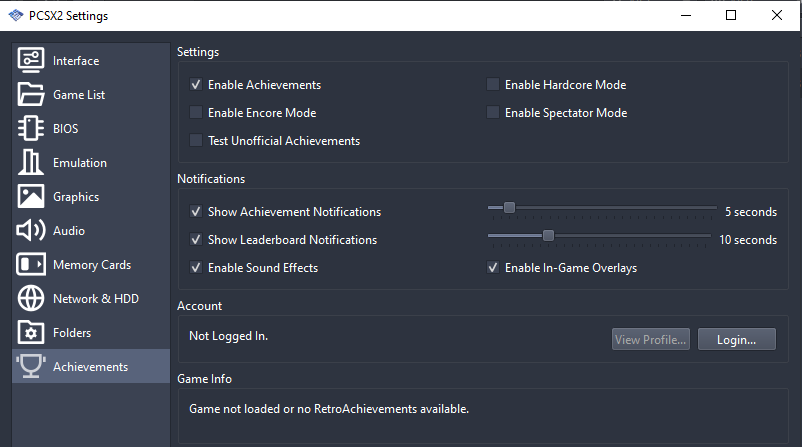Click the Account section heading

pyautogui.click(x=199, y=306)
